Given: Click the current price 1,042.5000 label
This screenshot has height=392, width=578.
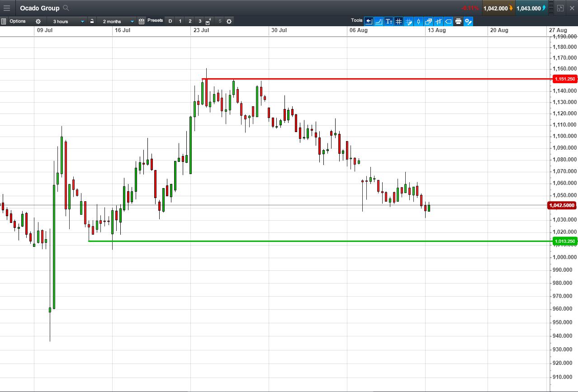Looking at the screenshot, I should pyautogui.click(x=562, y=205).
